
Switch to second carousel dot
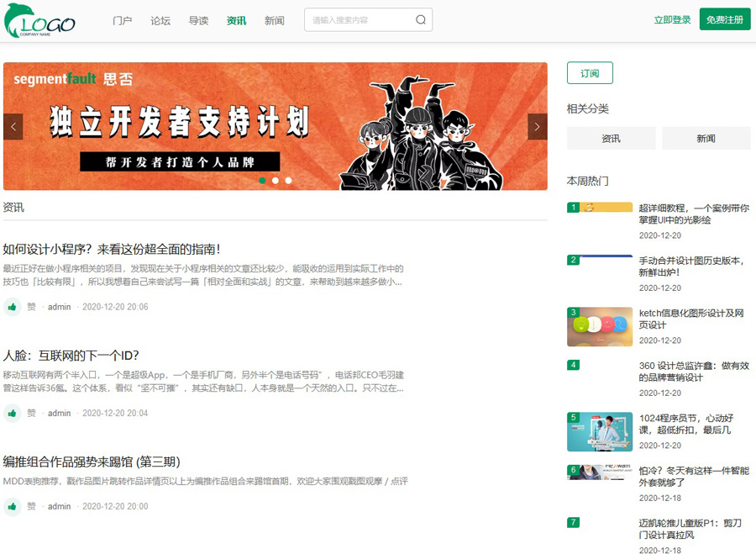click(276, 181)
